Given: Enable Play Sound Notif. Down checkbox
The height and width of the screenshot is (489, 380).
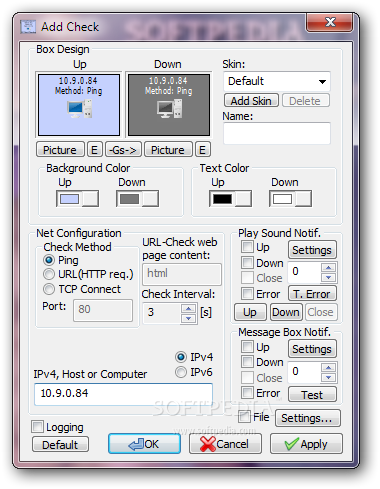Looking at the screenshot, I should tap(247, 263).
